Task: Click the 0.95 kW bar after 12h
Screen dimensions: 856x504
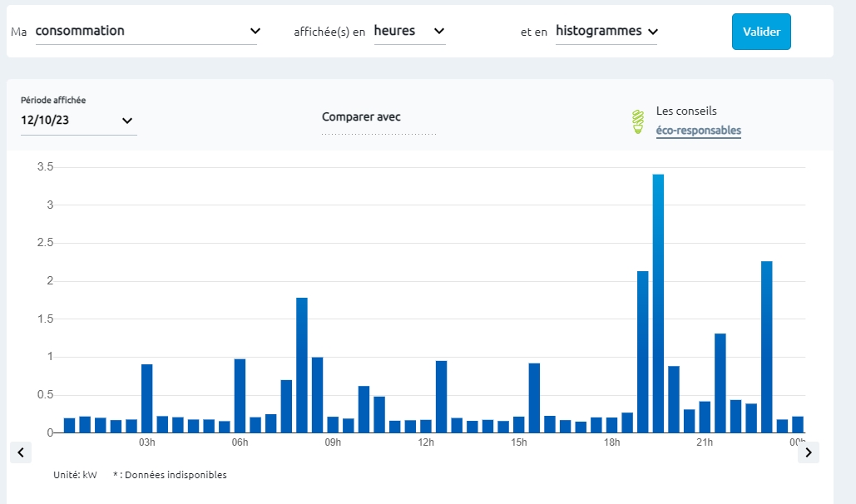Action: [442, 397]
